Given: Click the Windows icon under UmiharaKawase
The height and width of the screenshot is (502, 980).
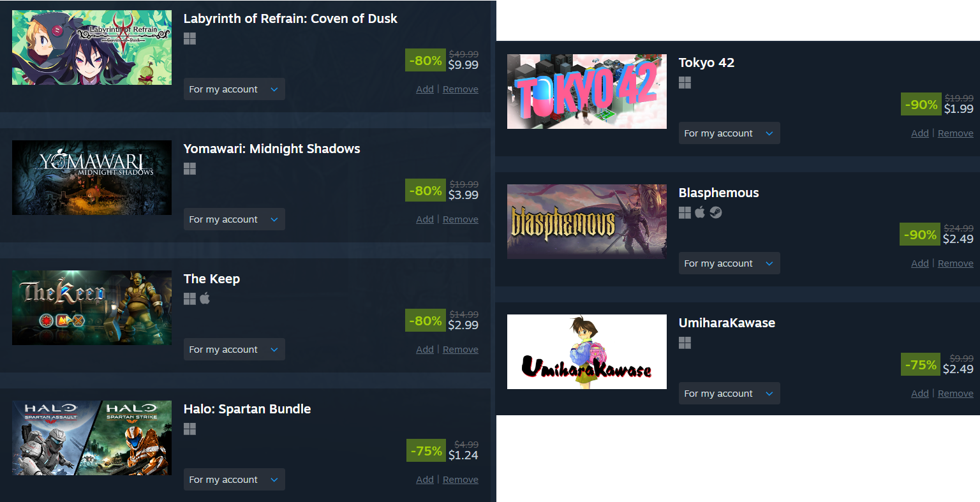Looking at the screenshot, I should coord(685,343).
